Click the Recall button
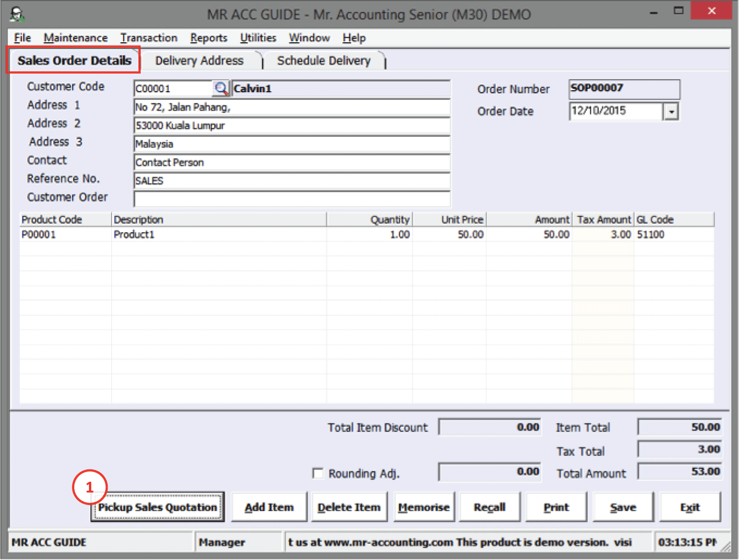Viewport: 739px width, 560px height. pos(490,507)
